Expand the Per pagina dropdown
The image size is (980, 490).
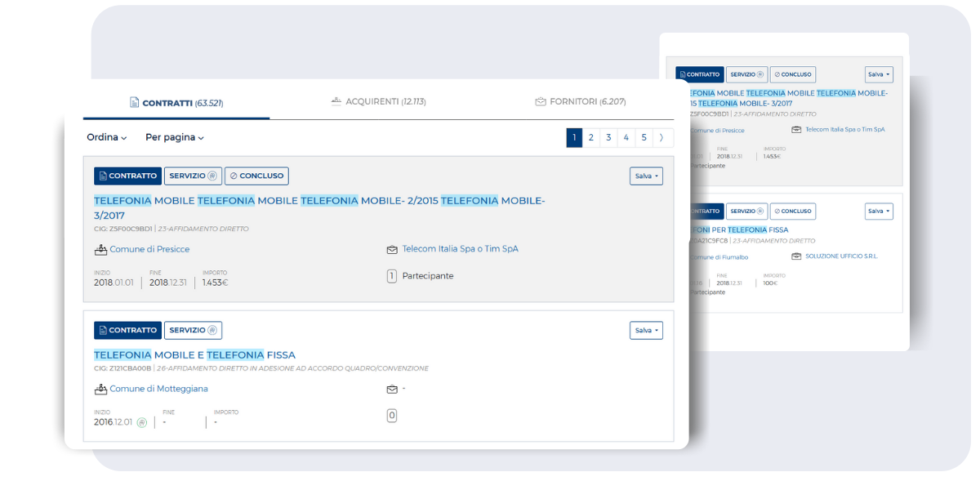click(175, 137)
